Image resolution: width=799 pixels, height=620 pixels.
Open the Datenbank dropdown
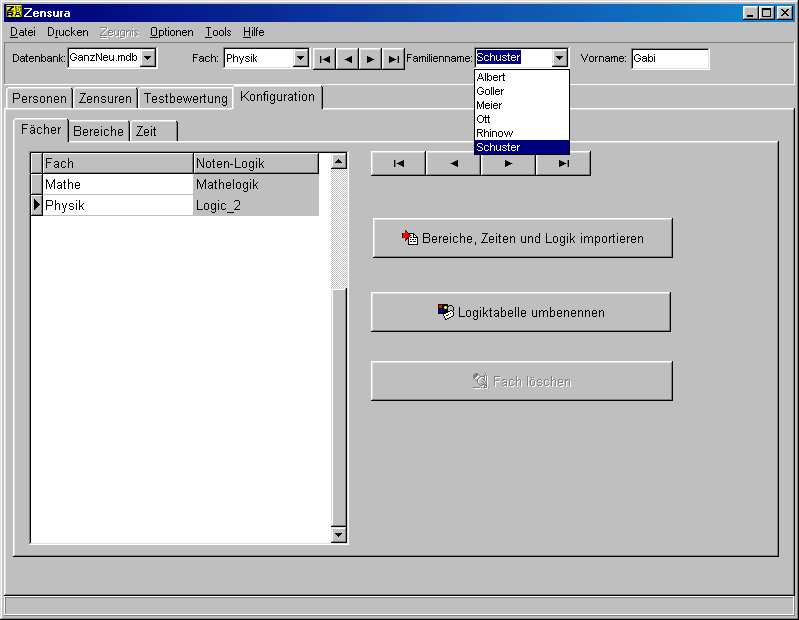148,58
